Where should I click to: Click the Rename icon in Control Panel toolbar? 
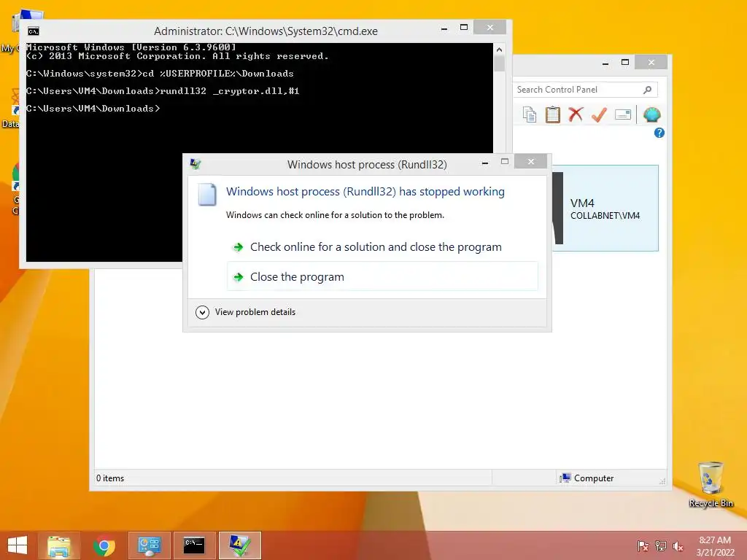[x=623, y=114]
